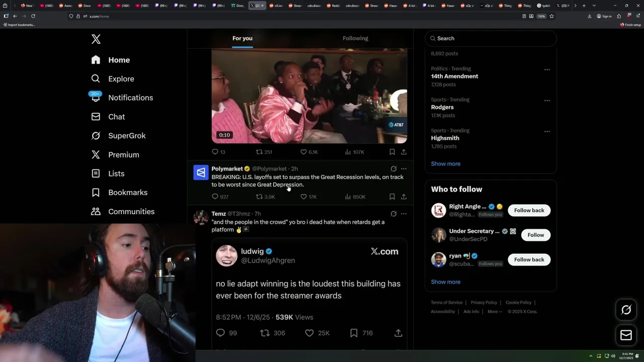The height and width of the screenshot is (362, 644).
Task: Open Chat in the sidebar
Action: point(108,117)
